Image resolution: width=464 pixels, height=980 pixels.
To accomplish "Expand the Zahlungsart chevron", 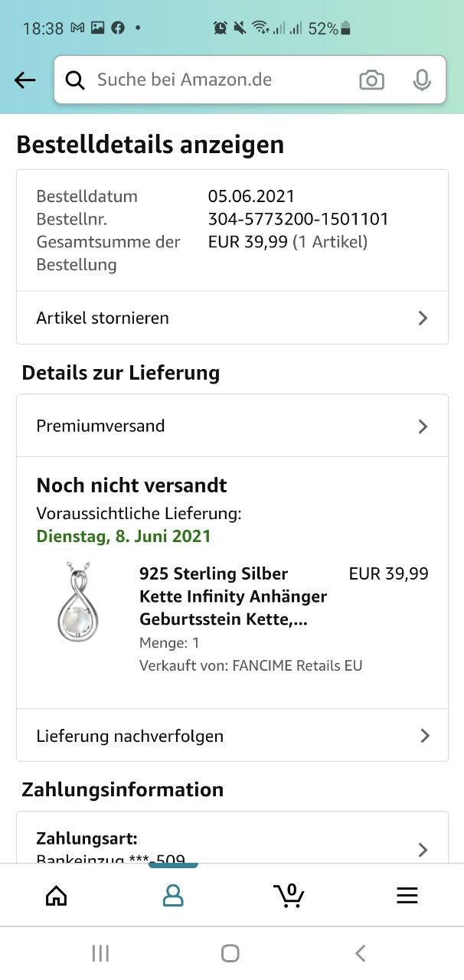I will (x=423, y=849).
